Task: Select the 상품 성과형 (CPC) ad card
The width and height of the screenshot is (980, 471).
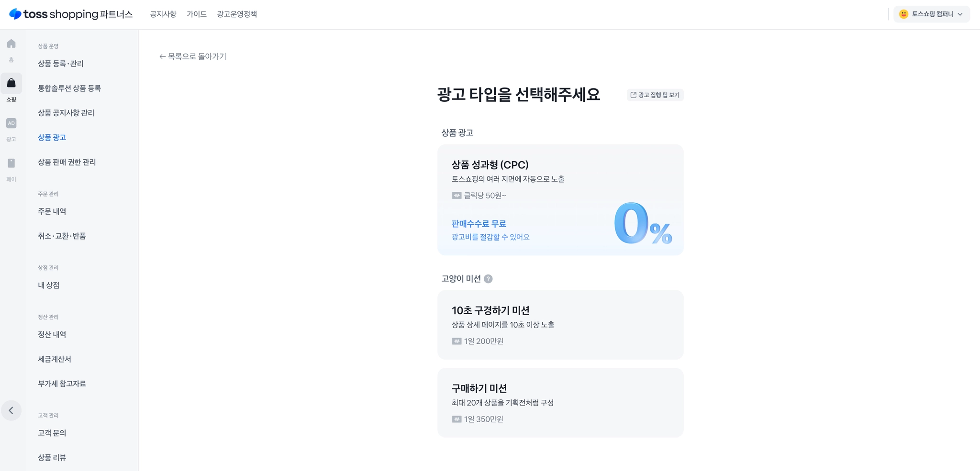Action: pos(560,199)
